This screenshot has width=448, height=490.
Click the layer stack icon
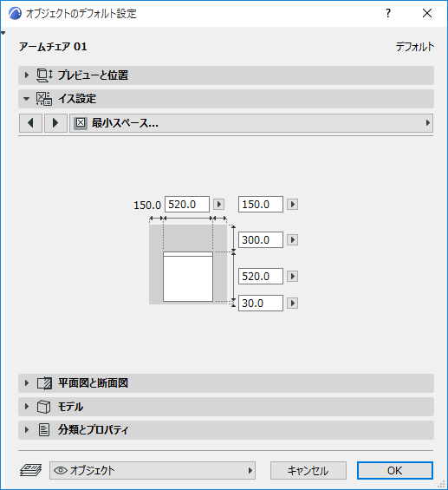(30, 470)
